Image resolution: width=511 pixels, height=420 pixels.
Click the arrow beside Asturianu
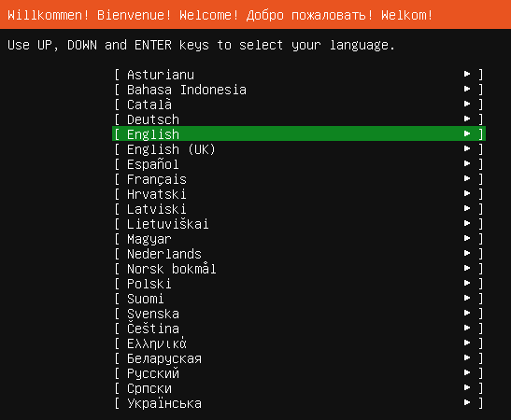(x=467, y=74)
